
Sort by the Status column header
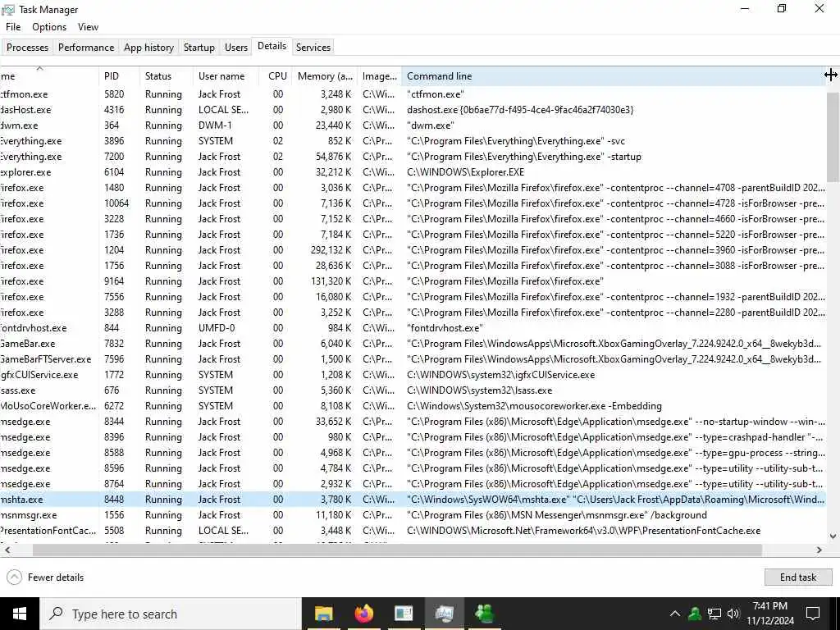(x=166, y=76)
